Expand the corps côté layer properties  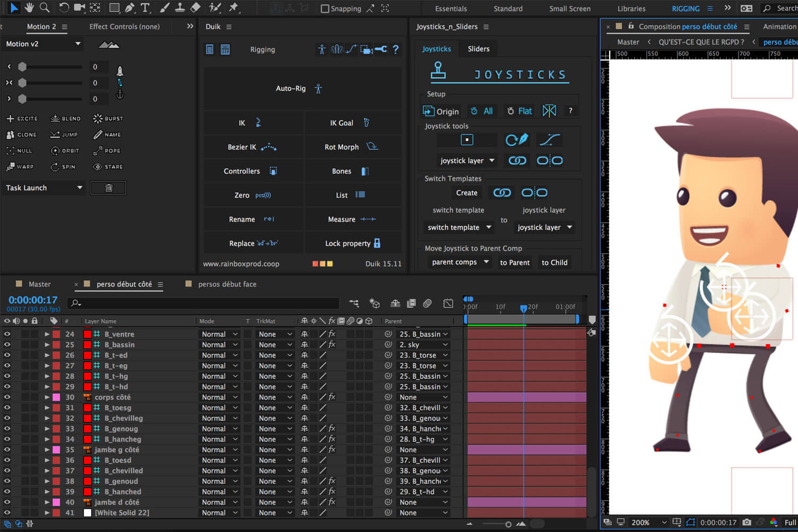(x=47, y=397)
